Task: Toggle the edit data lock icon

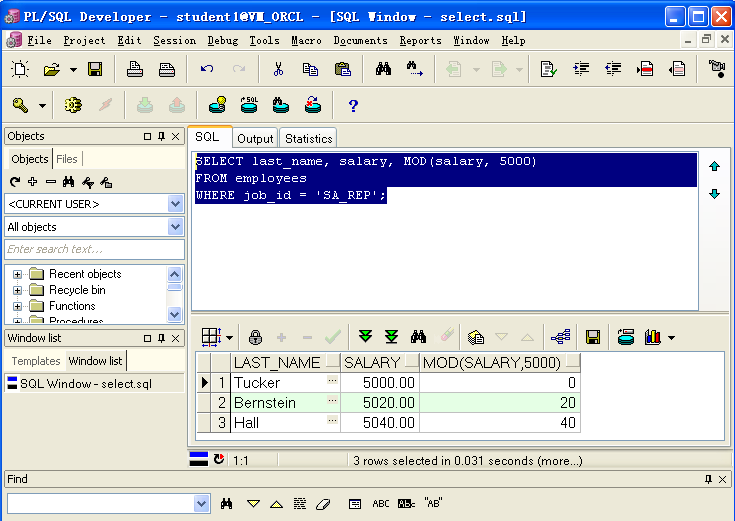Action: 255,337
